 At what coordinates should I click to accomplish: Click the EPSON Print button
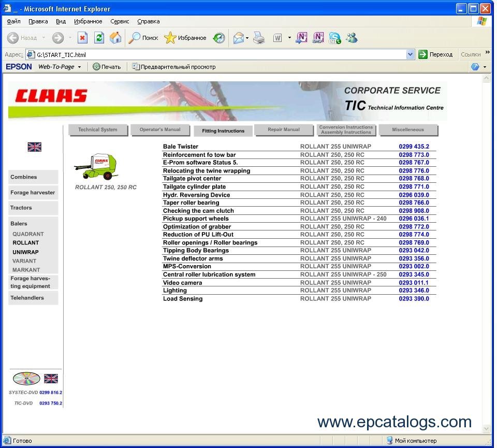point(107,67)
